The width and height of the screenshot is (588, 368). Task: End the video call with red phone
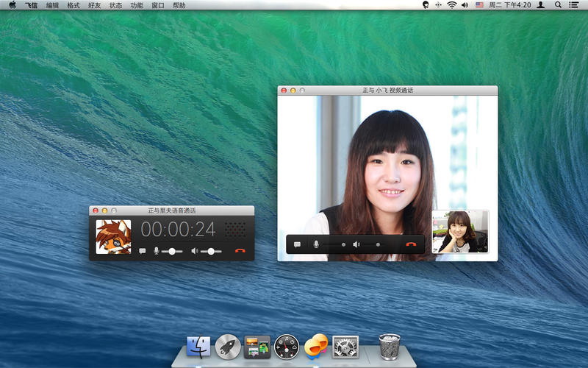[411, 244]
